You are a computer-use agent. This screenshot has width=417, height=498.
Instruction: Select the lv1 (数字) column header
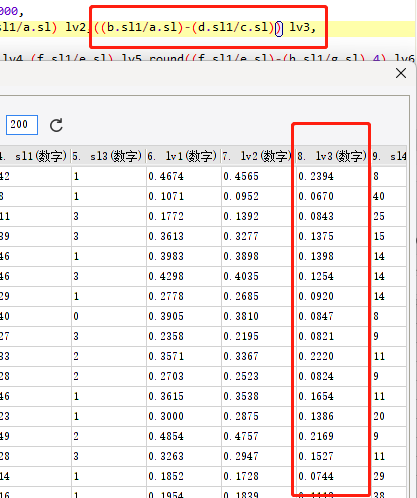[x=184, y=156]
